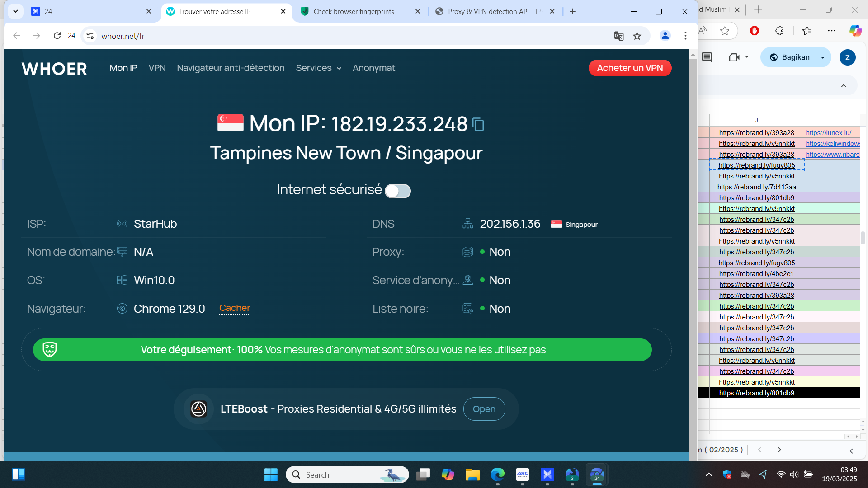Click the Acheter un VPN button
The height and width of the screenshot is (488, 868).
click(630, 68)
